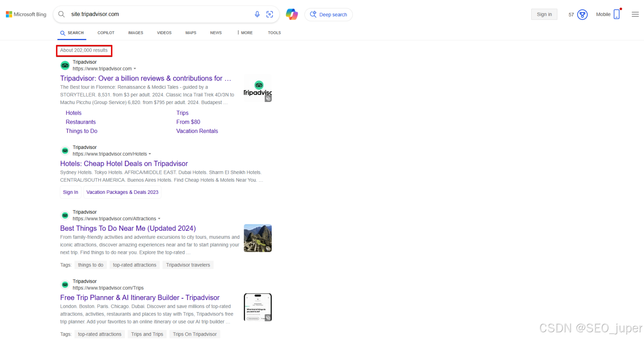The width and height of the screenshot is (644, 339).
Task: Select the 'things to do' tag
Action: point(91,265)
